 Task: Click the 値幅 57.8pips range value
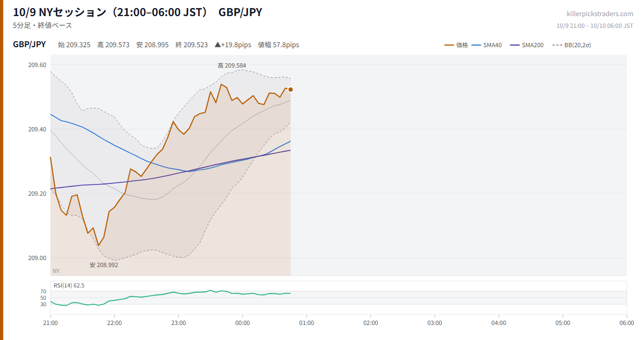279,45
